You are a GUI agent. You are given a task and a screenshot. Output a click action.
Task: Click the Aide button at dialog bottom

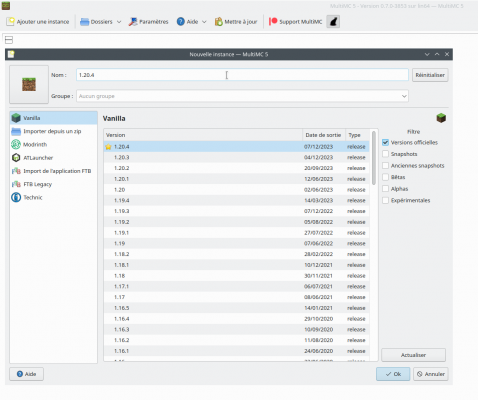(26, 374)
